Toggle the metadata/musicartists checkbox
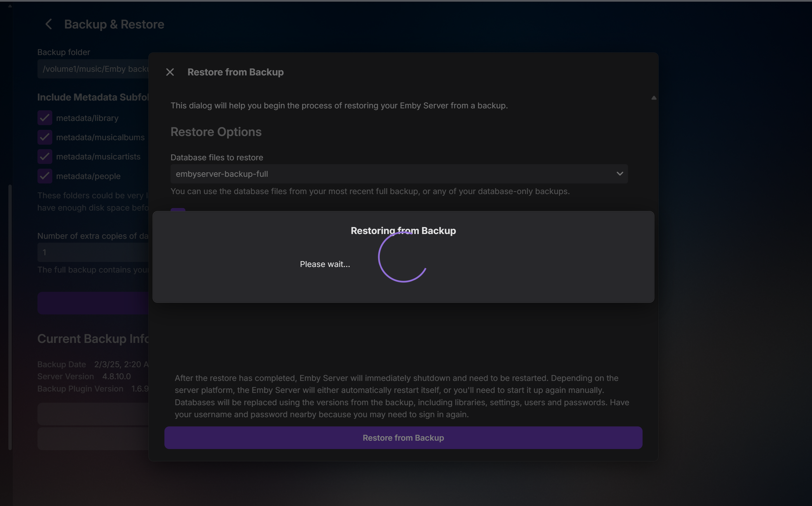812x506 pixels. tap(44, 156)
